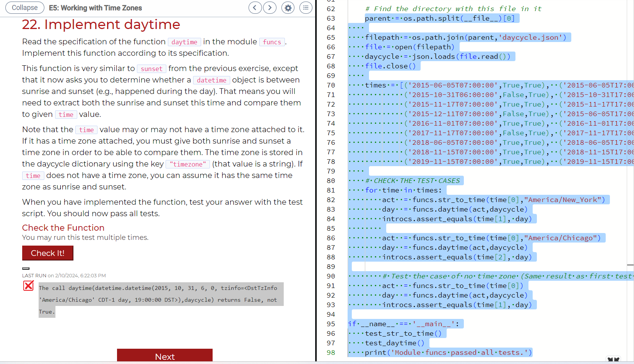Go forward using the right arrow icon
The image size is (634, 364).
coord(270,8)
